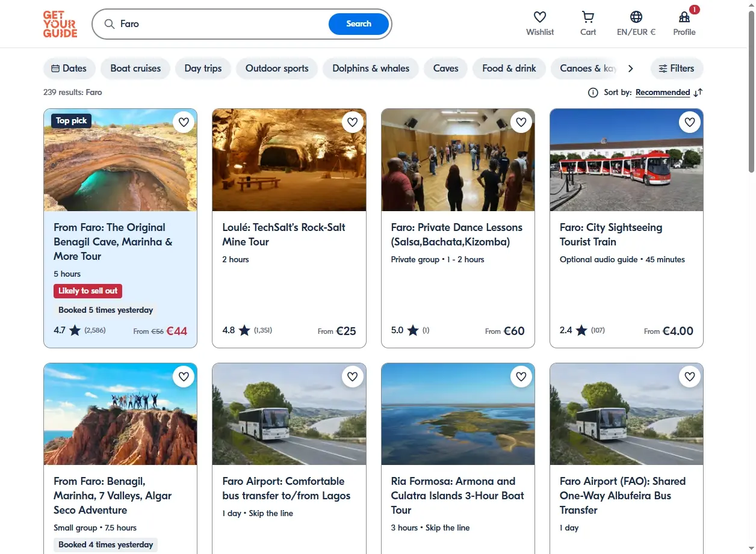
Task: Select the Boat cruises category chip
Action: point(135,69)
